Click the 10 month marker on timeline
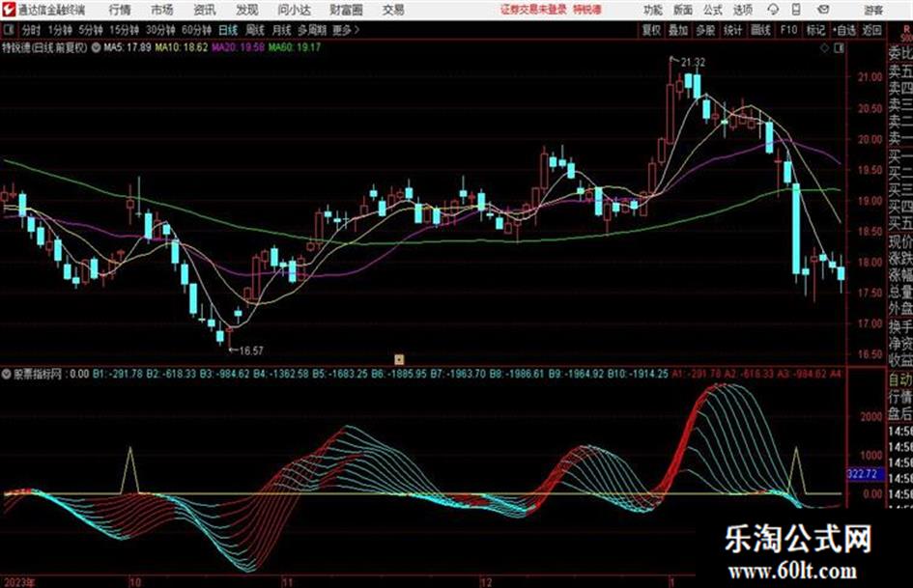The height and width of the screenshot is (588, 913). point(134,581)
